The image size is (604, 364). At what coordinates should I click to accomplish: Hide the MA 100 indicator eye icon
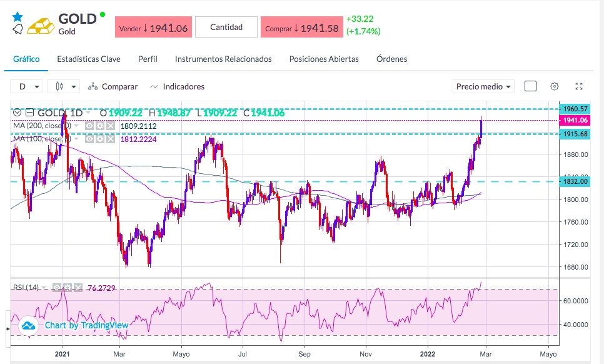coord(89,139)
